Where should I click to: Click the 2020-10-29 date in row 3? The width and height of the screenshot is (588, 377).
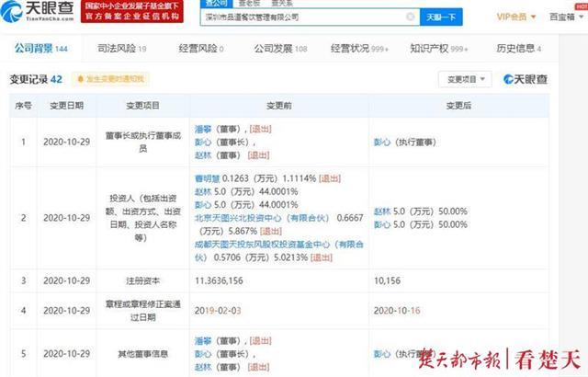67,280
